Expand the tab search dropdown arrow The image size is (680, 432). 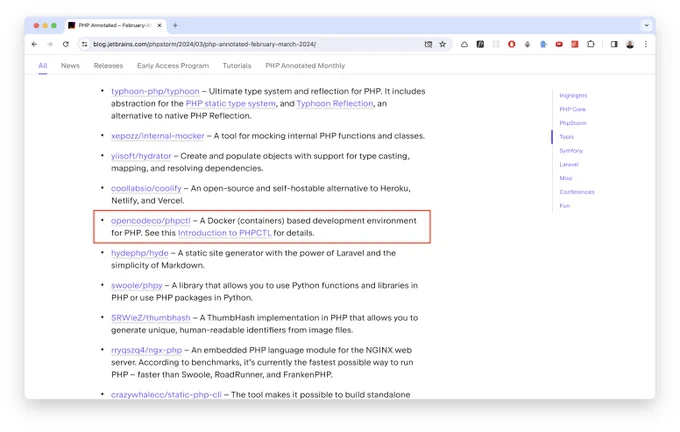tap(646, 26)
